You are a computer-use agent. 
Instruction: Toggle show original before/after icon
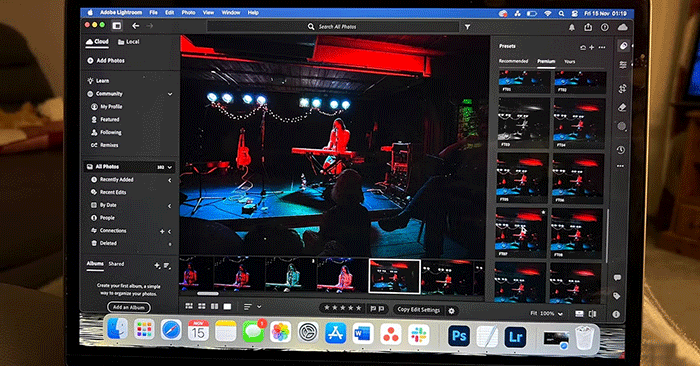point(592,314)
